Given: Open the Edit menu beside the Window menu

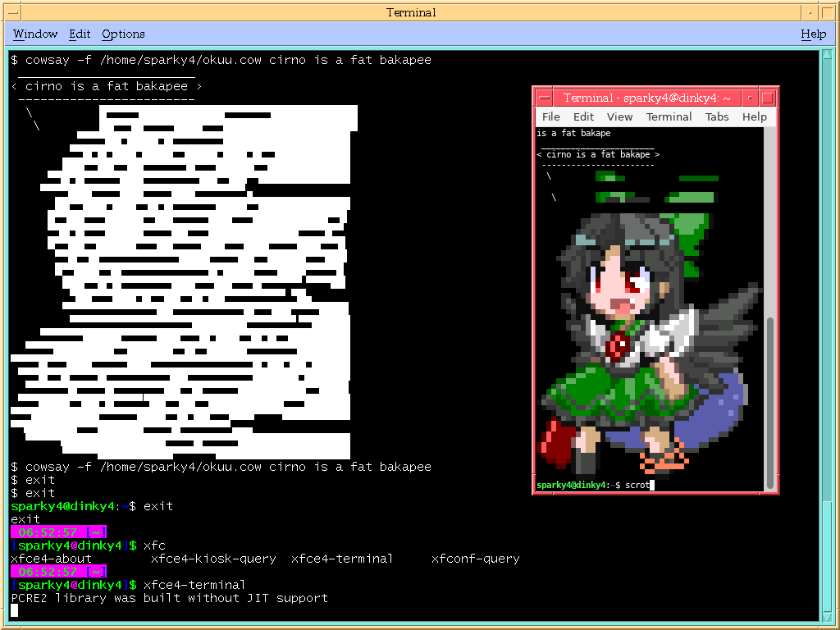Looking at the screenshot, I should pos(80,34).
